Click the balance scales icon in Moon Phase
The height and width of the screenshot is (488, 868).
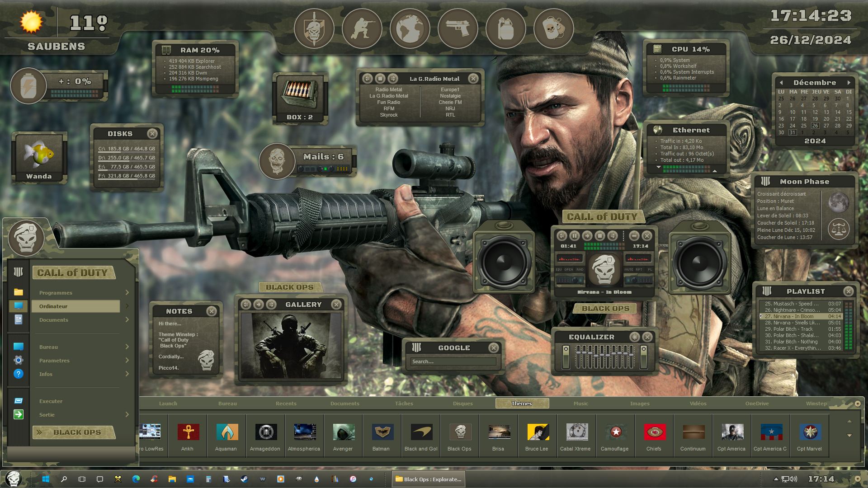tap(839, 229)
